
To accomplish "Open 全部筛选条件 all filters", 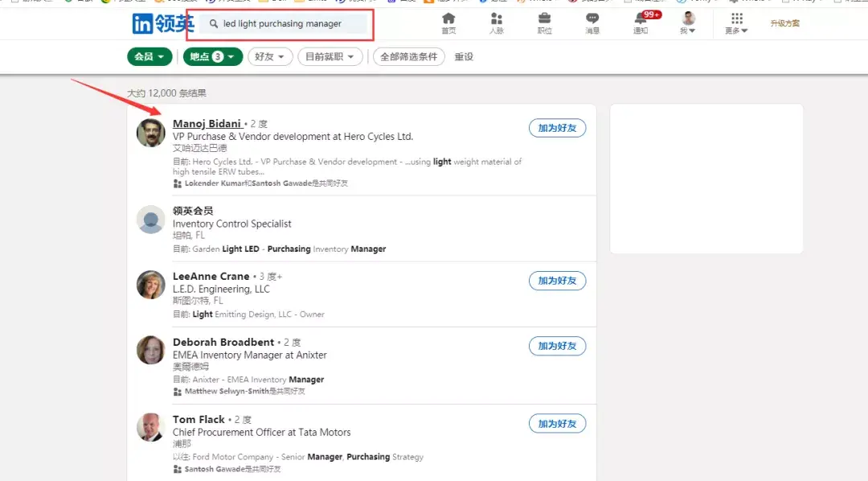I will 408,56.
